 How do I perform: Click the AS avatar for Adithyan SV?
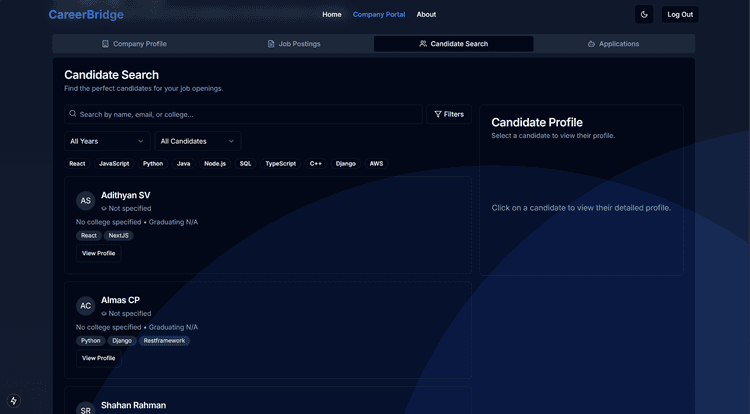(x=86, y=201)
